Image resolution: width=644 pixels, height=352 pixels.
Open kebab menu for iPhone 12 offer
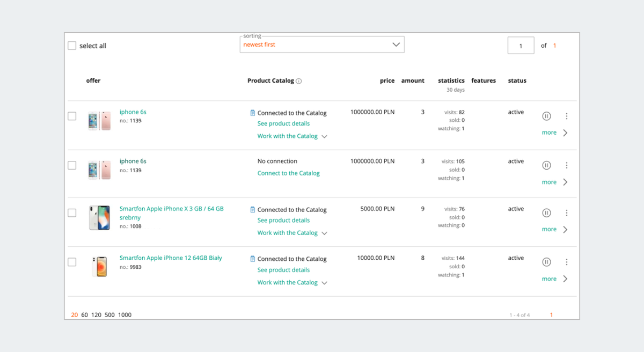(566, 262)
